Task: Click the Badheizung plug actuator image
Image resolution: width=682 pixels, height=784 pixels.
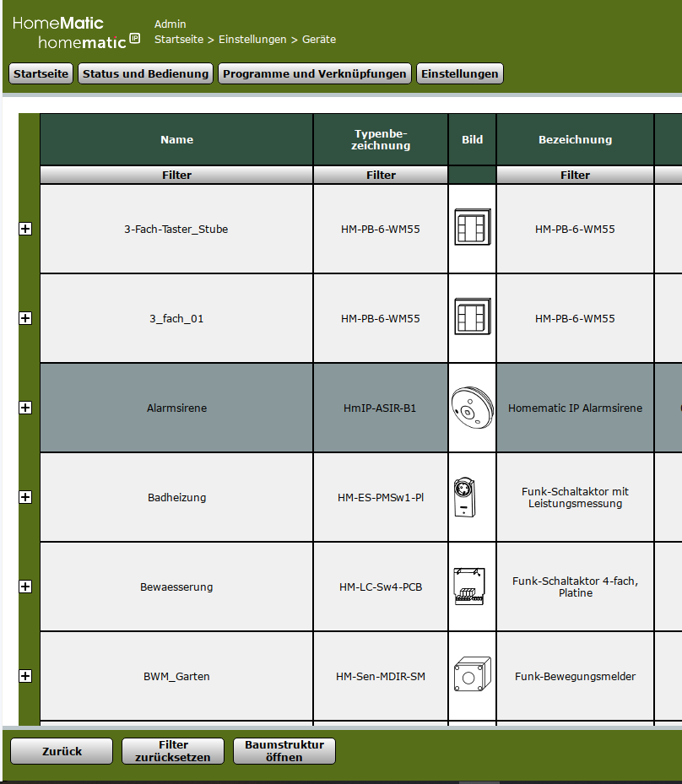Action: tap(464, 497)
